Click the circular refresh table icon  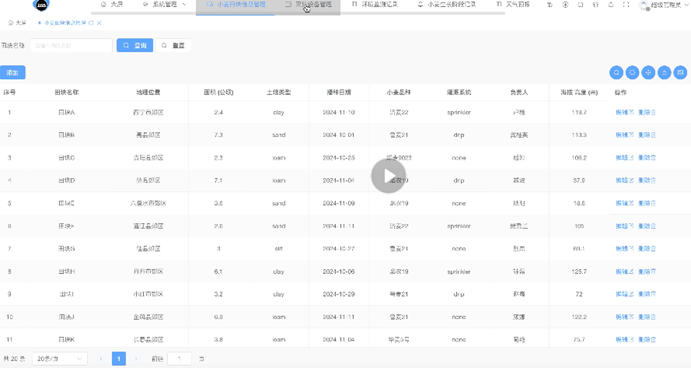(x=632, y=73)
